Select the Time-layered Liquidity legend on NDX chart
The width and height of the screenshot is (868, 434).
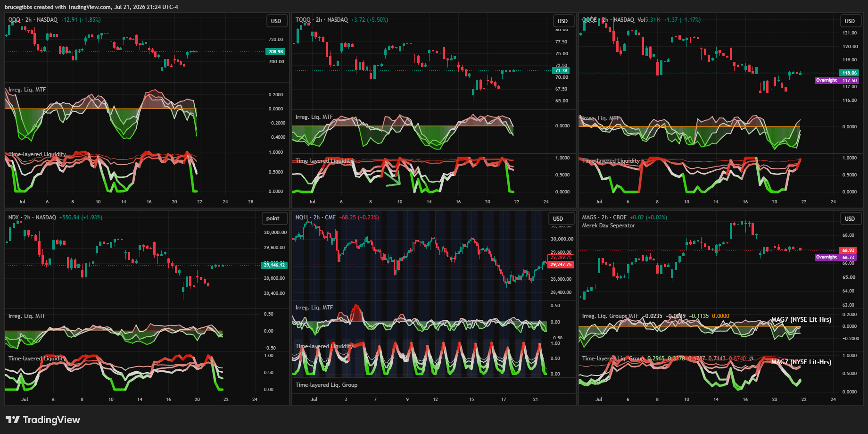[37, 359]
